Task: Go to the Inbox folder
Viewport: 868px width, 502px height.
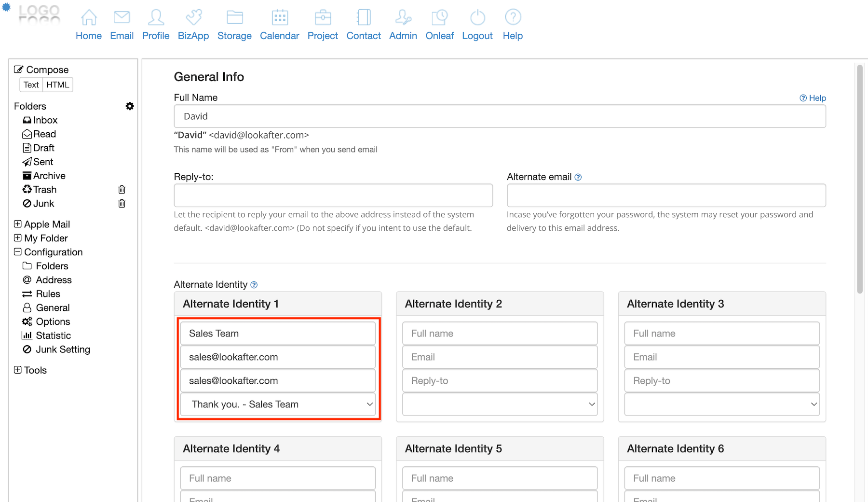Action: tap(45, 120)
